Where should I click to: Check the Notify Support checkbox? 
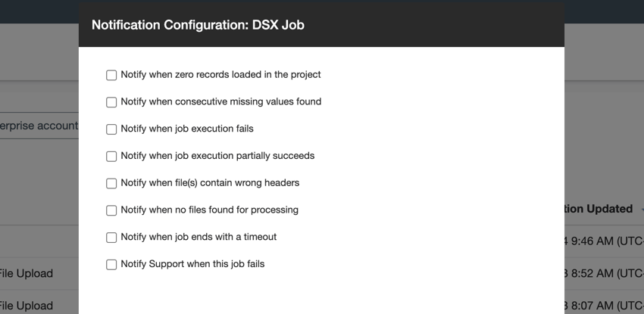111,265
